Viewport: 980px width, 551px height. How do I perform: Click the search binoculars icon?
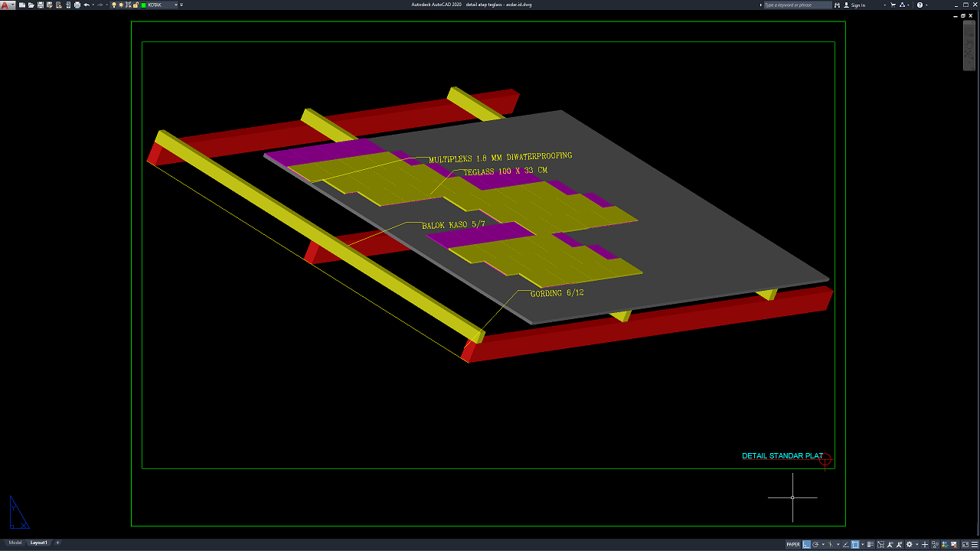click(x=838, y=5)
